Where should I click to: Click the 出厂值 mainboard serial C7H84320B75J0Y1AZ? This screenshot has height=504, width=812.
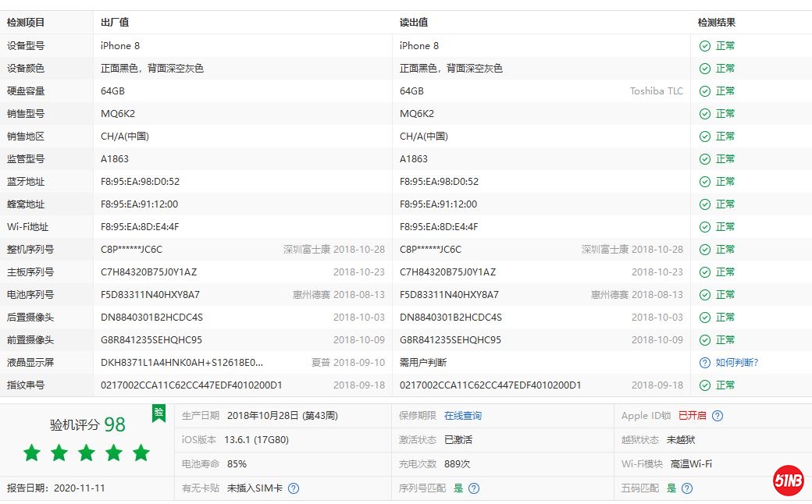click(148, 272)
